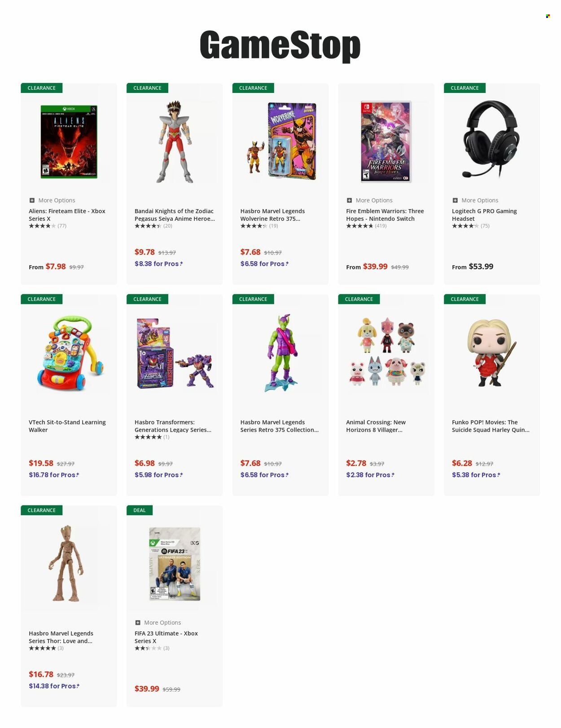Click $5.38 for Pros on Harley Quinn Funko

click(476, 475)
